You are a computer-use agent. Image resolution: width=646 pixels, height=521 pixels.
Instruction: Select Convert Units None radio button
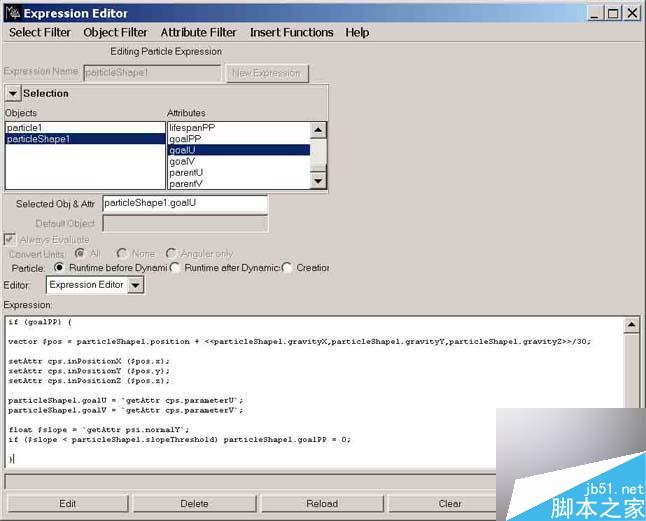pyautogui.click(x=122, y=253)
